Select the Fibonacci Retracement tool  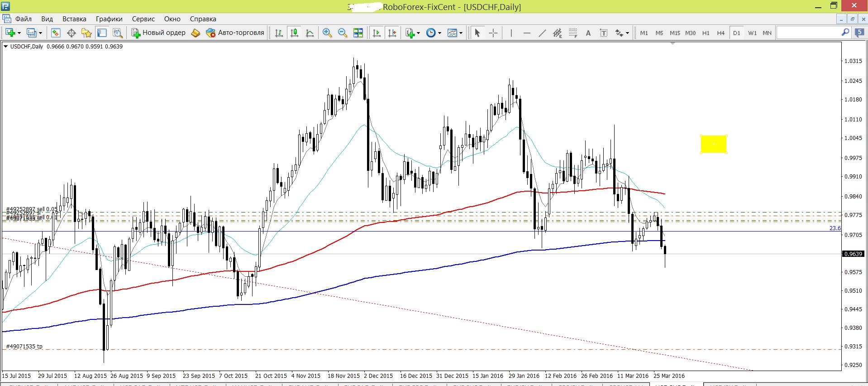tap(573, 33)
